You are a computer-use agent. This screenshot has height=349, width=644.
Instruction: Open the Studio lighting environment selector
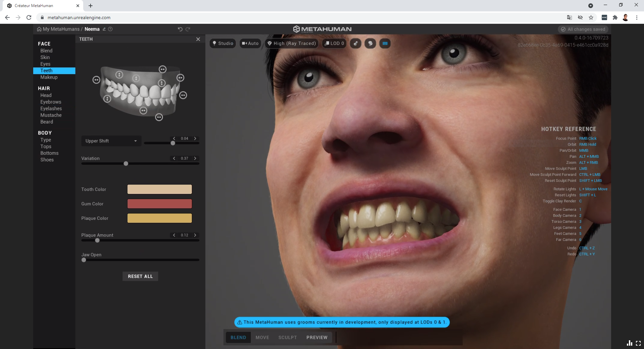(223, 43)
